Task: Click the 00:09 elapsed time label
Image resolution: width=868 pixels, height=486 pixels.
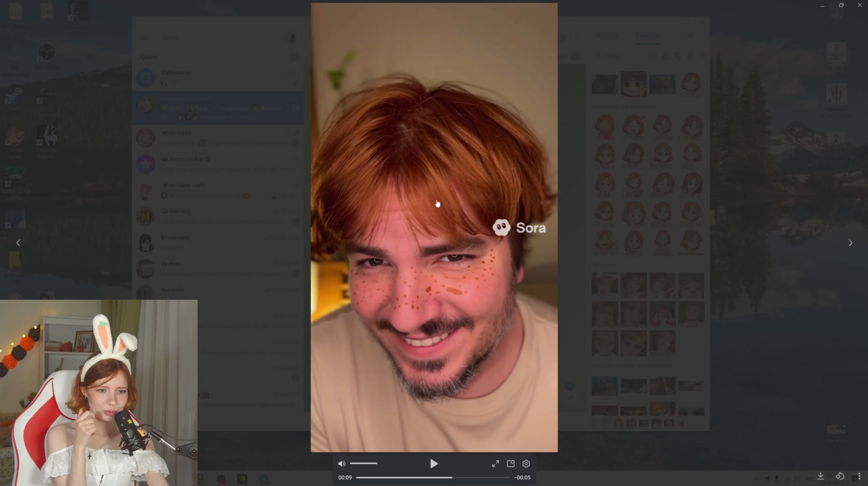Action: [x=345, y=478]
